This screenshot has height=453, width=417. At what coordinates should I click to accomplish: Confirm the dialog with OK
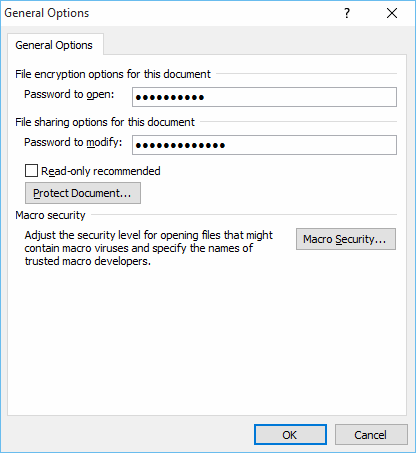pos(290,435)
